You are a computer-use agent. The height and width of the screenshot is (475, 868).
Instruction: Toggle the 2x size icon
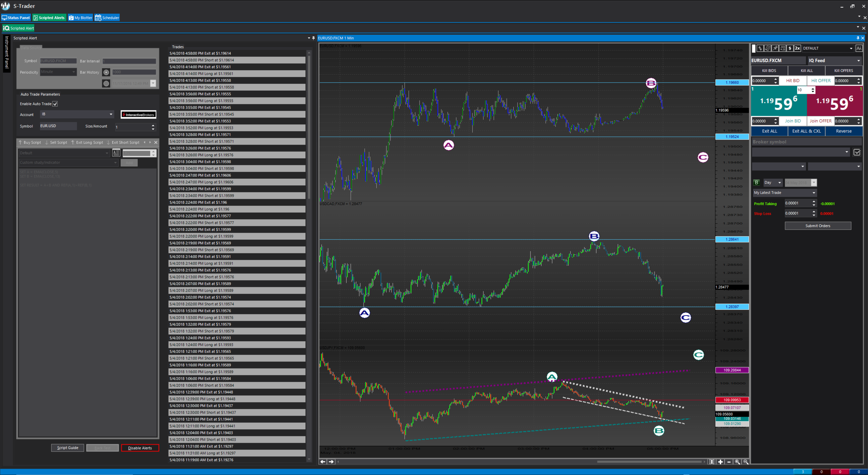797,48
